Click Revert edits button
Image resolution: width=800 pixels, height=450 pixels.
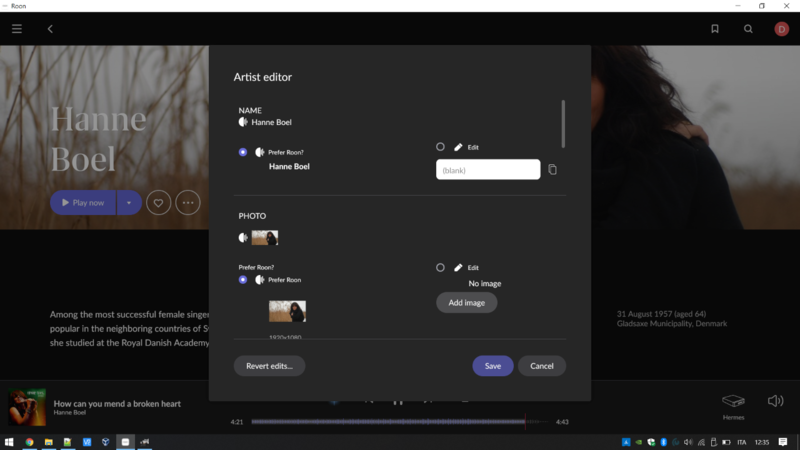[x=269, y=366]
